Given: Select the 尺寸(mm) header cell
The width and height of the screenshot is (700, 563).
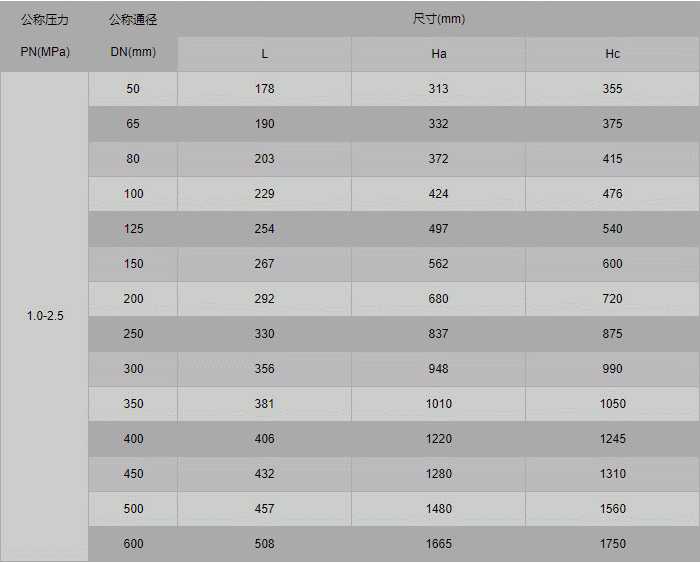Looking at the screenshot, I should tap(438, 19).
